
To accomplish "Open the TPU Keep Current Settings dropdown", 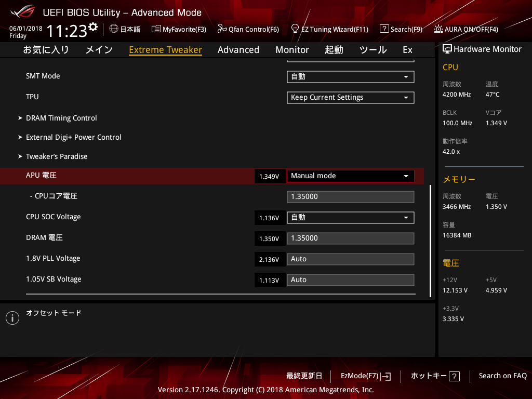I will click(350, 98).
